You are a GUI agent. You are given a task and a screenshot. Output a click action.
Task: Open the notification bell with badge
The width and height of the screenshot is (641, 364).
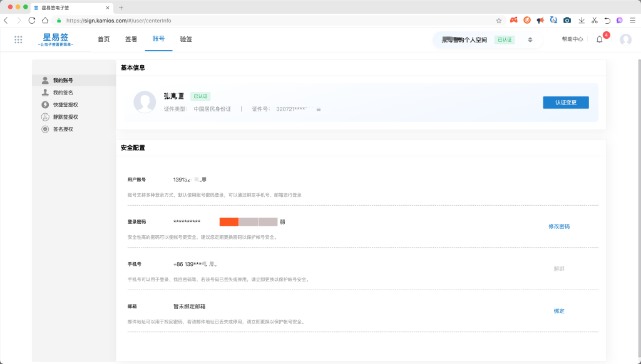(x=599, y=39)
